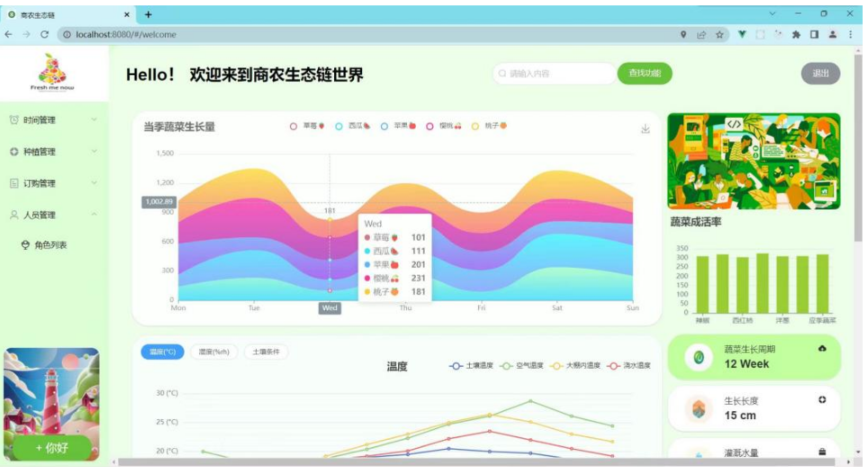Open the browser extensions puzzle icon

pyautogui.click(x=796, y=34)
